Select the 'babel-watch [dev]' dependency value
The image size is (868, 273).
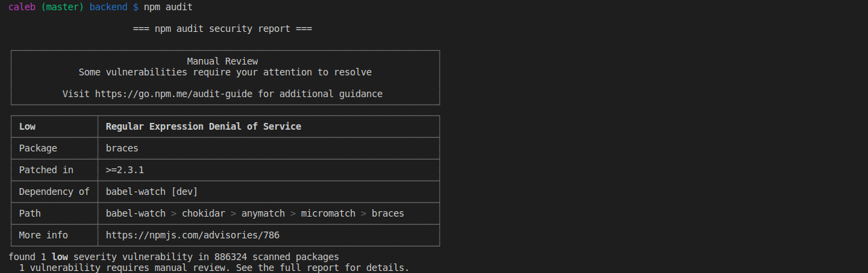[152, 192]
